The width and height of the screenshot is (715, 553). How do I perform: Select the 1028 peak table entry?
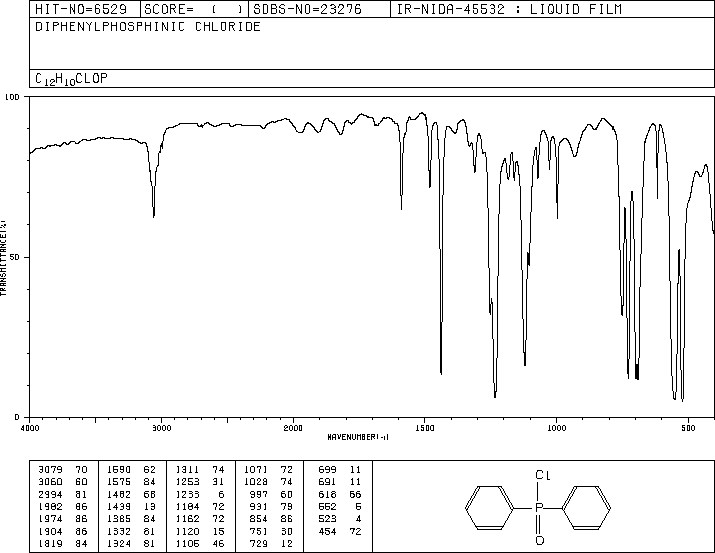[269, 482]
